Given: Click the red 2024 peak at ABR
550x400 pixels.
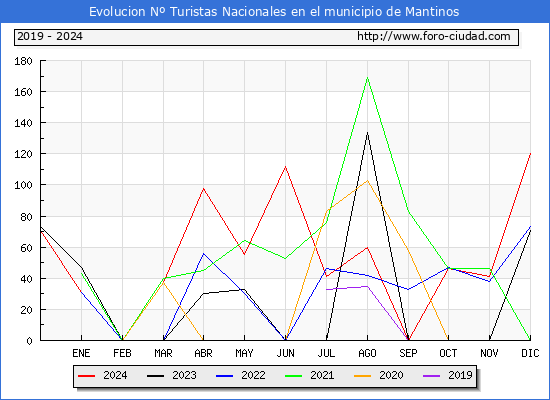Looking at the screenshot, I should [x=203, y=188].
